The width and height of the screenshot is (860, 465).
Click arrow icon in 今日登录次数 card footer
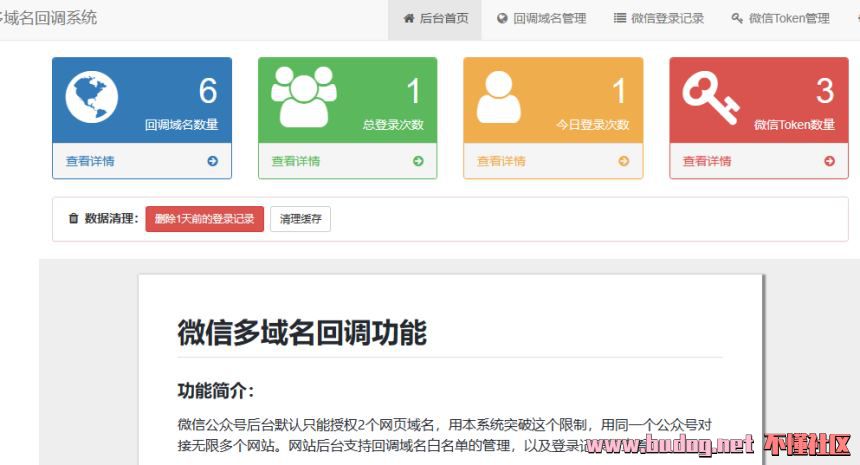point(624,161)
